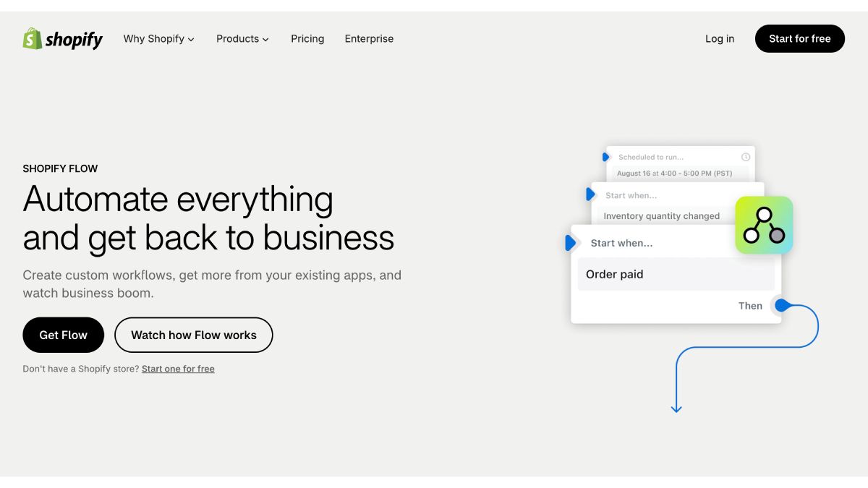
Task: Click the downward blue arrow tip
Action: click(676, 408)
